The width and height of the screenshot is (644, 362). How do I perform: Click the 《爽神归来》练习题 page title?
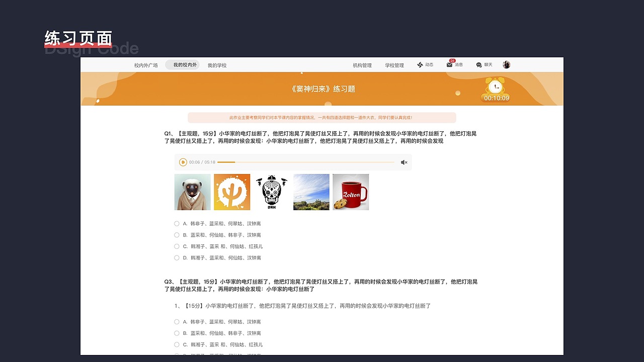[x=323, y=89]
